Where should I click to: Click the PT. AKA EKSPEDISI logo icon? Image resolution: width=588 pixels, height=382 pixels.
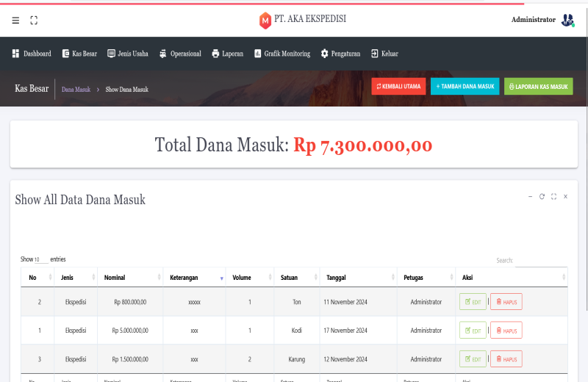[265, 21]
